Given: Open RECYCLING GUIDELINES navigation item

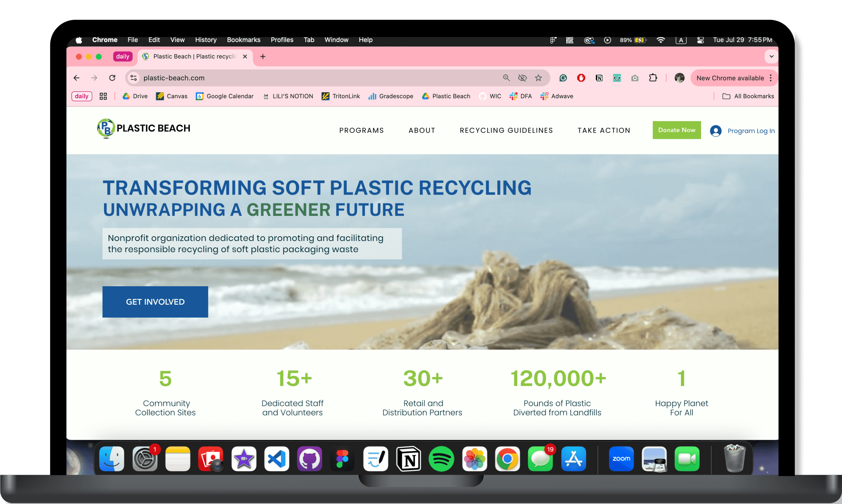Looking at the screenshot, I should [x=506, y=130].
